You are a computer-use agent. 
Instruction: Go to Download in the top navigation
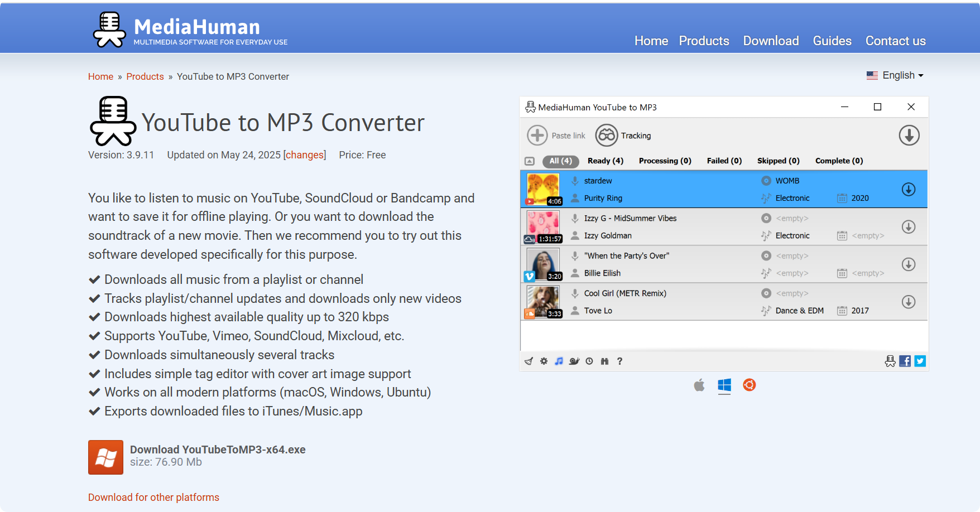click(771, 41)
